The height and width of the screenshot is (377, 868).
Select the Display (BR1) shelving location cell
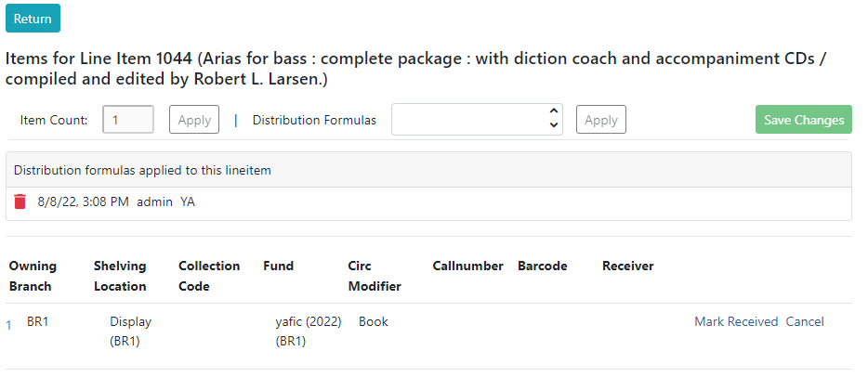coord(131,331)
